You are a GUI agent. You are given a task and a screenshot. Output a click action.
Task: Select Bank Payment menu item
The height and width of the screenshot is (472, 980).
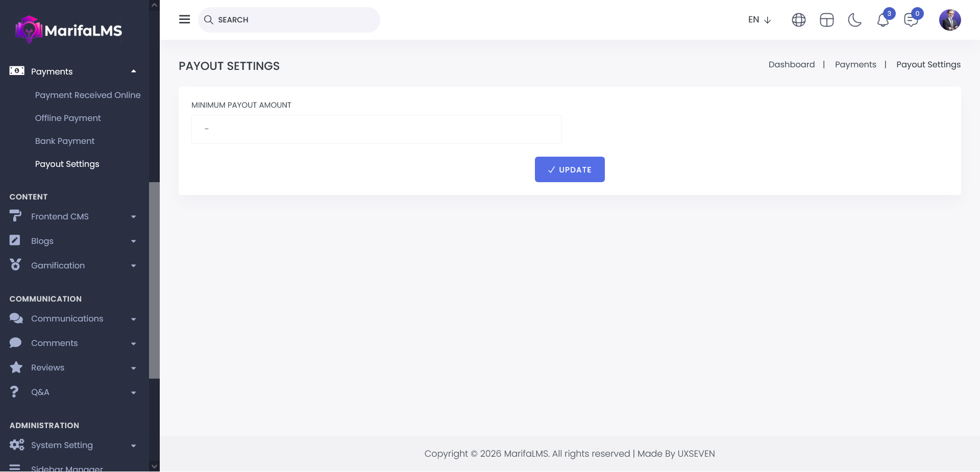tap(65, 141)
